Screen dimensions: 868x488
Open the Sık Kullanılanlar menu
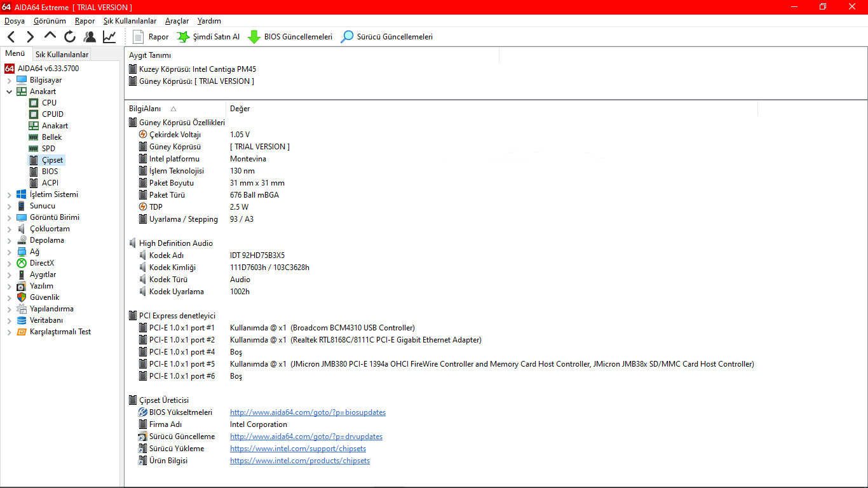130,21
